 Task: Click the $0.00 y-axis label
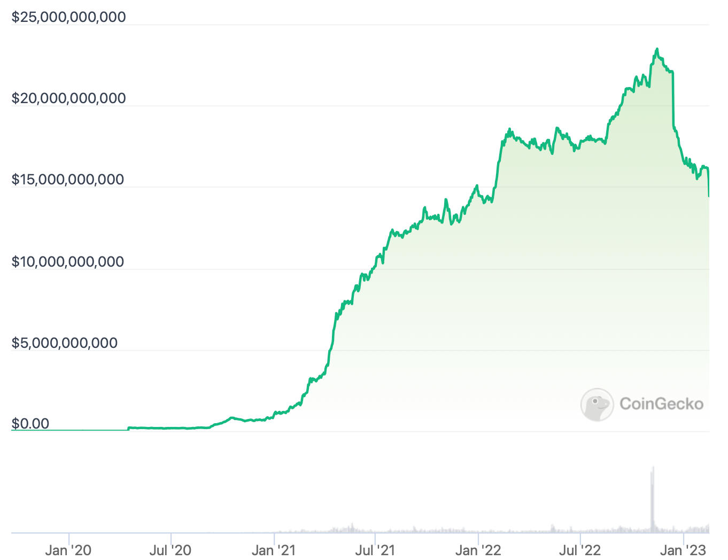point(30,424)
